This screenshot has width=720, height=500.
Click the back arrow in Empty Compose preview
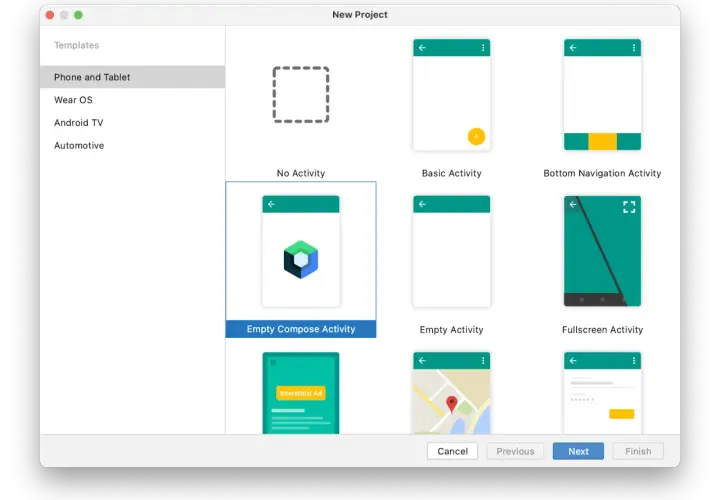[271, 204]
